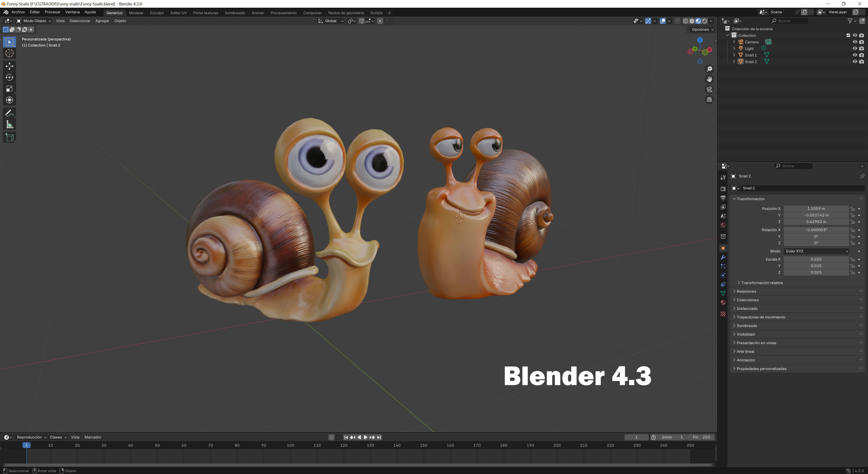Image resolution: width=868 pixels, height=474 pixels.
Task: Expand Snail 1 in outliner
Action: [x=734, y=55]
